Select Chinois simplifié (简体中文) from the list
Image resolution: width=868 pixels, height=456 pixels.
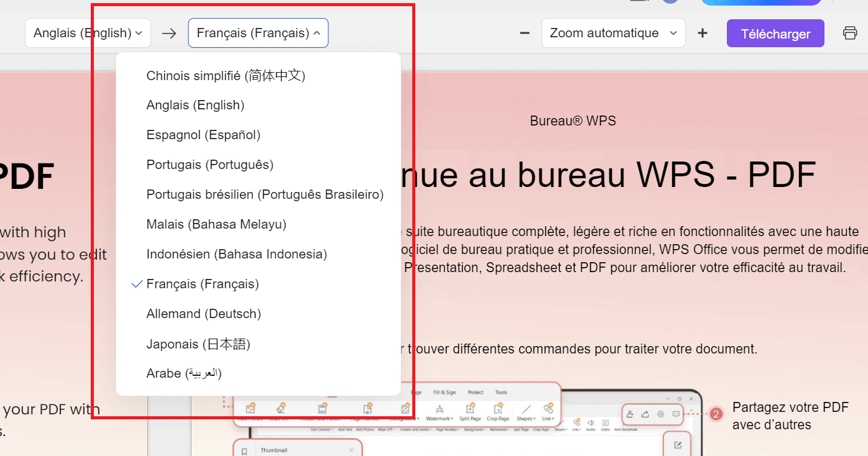258,76
